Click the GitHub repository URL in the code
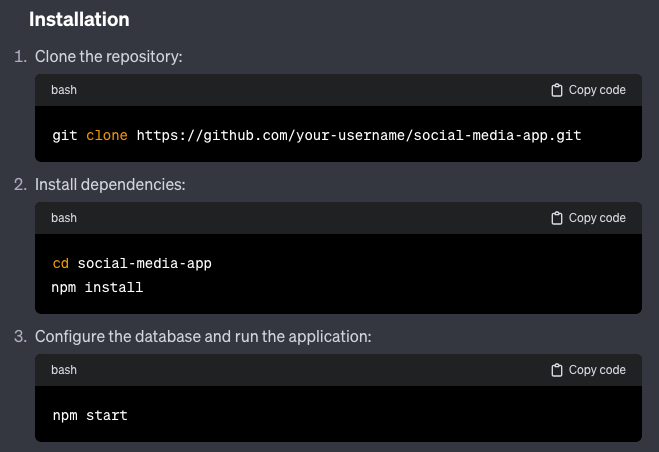Viewport: 659px width, 452px height. coord(359,134)
